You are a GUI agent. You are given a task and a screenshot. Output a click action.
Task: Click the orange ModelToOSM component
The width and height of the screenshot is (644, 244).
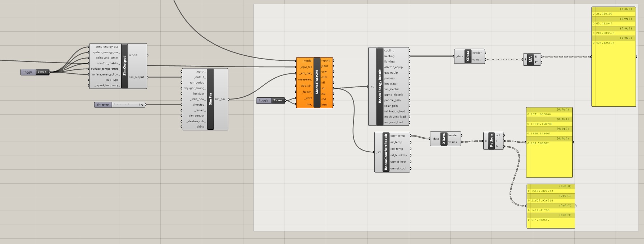point(317,83)
